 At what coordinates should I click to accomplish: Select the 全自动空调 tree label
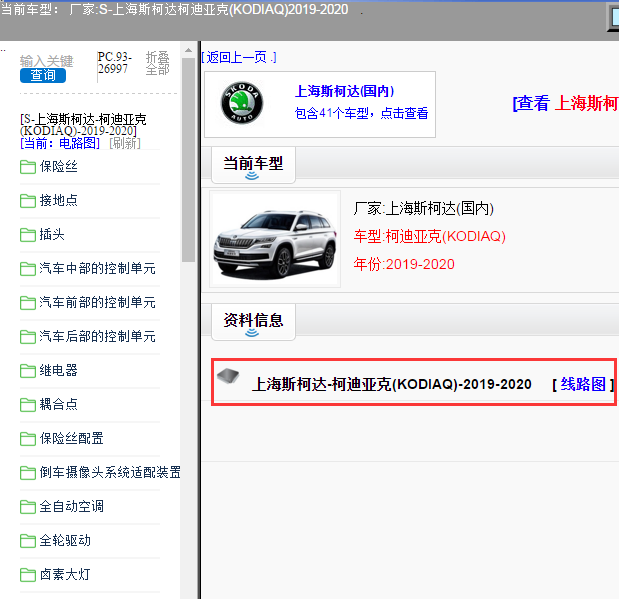[71, 506]
